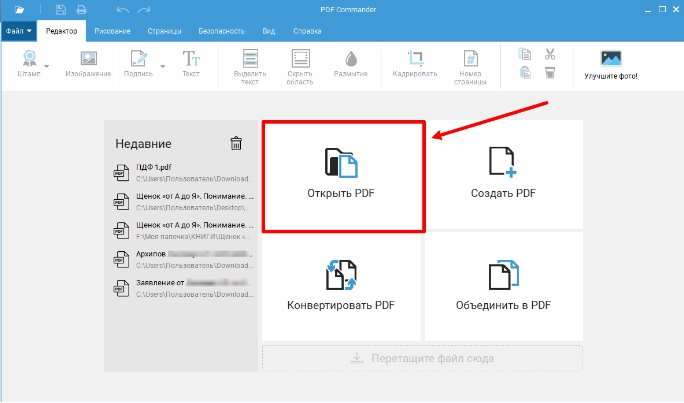Click the undo arrow in title bar
This screenshot has width=684, height=403.
(122, 10)
